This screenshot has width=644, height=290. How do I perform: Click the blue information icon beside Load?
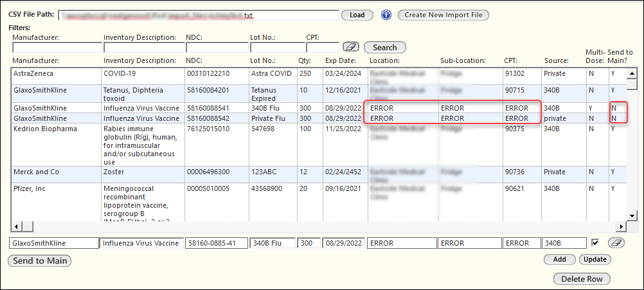click(386, 15)
